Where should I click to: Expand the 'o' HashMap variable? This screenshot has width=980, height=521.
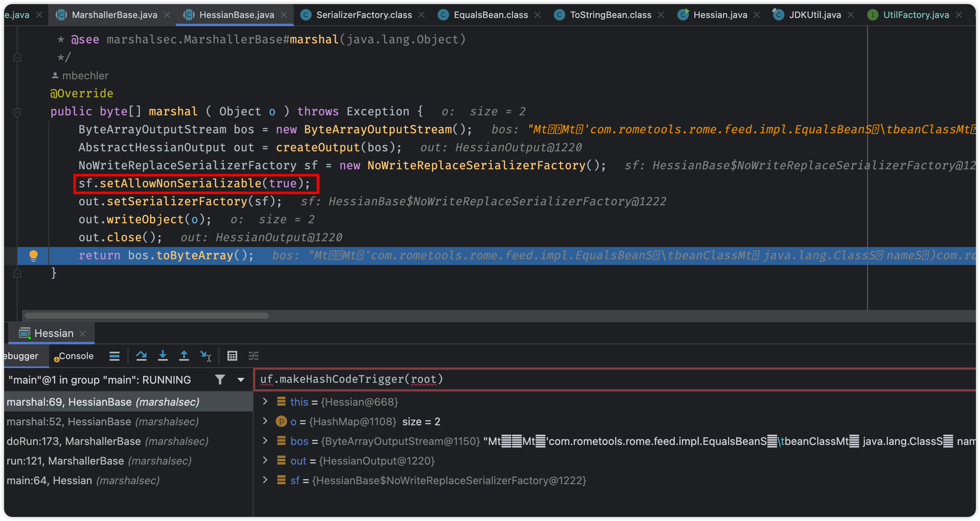[x=265, y=421]
